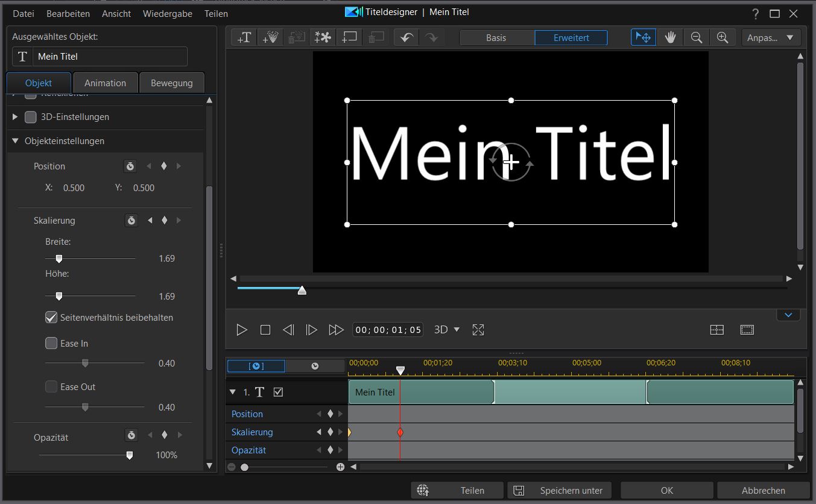
Task: Open the Anpassen zoom dropdown
Action: pos(771,37)
